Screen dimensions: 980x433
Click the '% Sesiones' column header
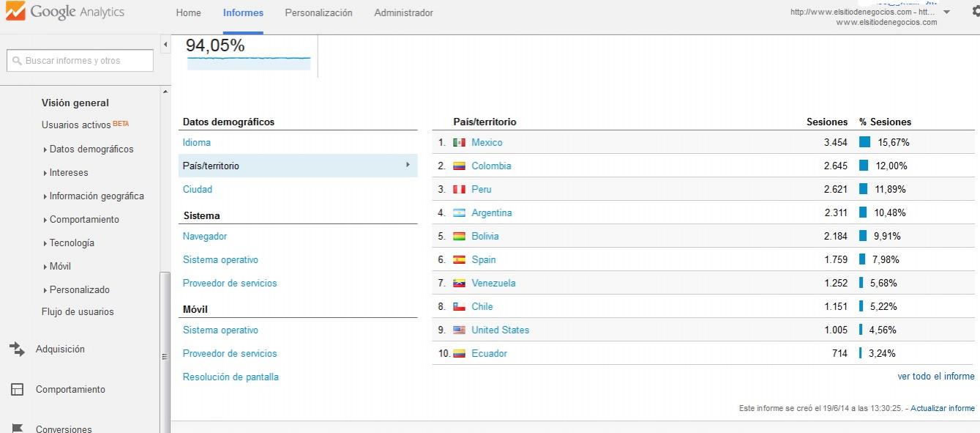tap(886, 122)
